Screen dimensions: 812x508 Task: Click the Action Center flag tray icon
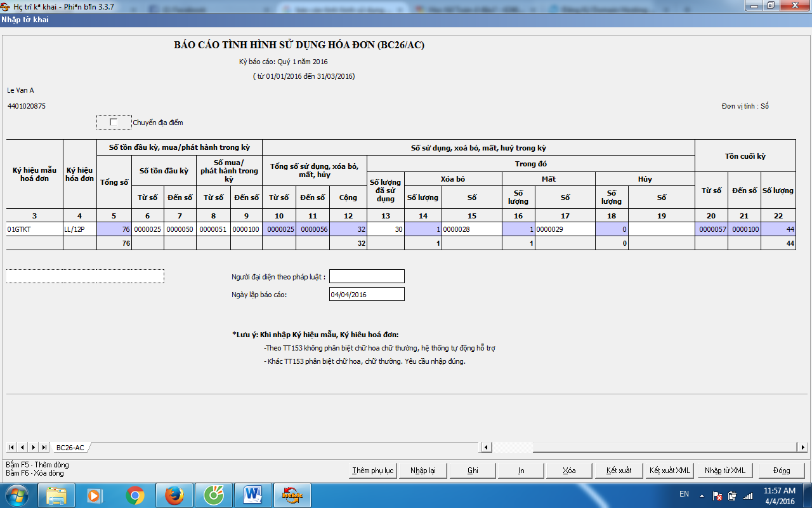(717, 495)
